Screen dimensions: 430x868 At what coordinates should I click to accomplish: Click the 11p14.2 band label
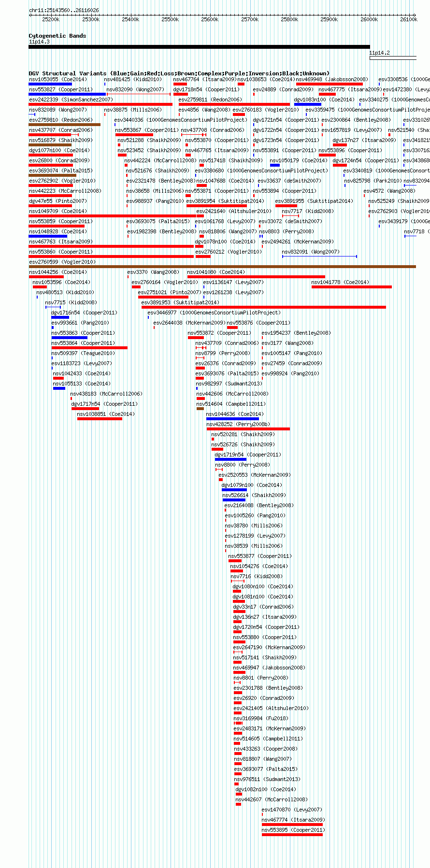click(379, 53)
